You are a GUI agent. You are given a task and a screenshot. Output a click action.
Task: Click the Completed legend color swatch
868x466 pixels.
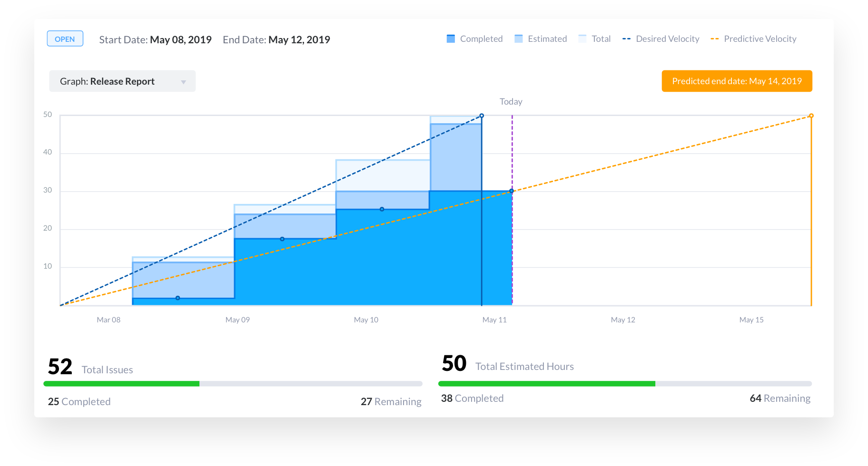coord(451,39)
